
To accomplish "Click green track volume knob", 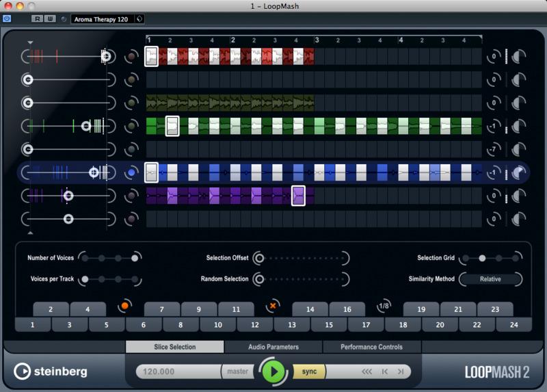I will point(519,126).
